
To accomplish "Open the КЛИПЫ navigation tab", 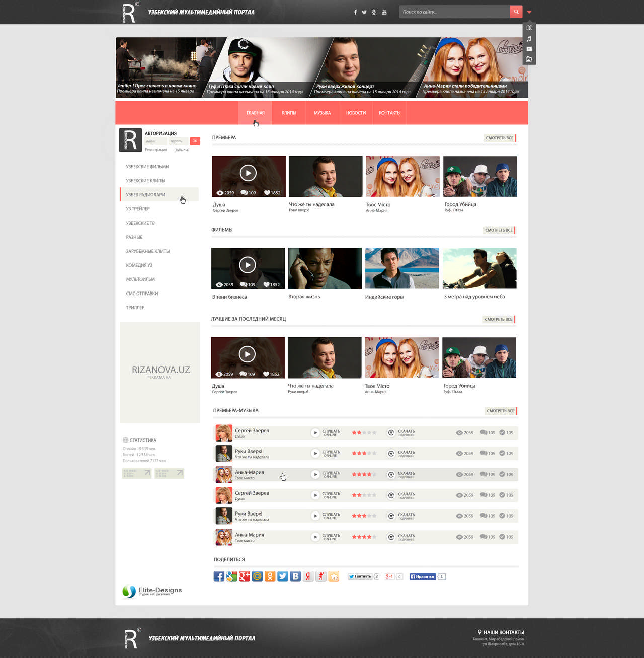I will tap(289, 113).
